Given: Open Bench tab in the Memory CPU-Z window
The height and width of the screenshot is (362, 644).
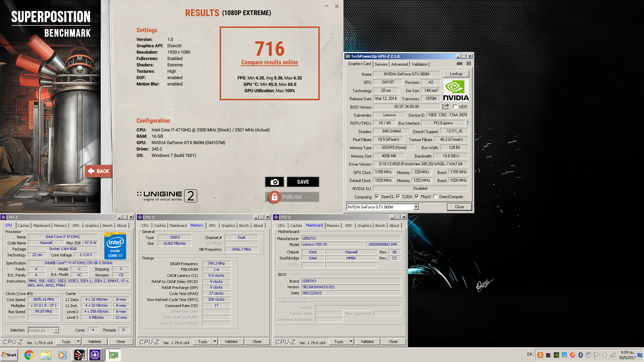Looking at the screenshot, I should click(x=244, y=226).
